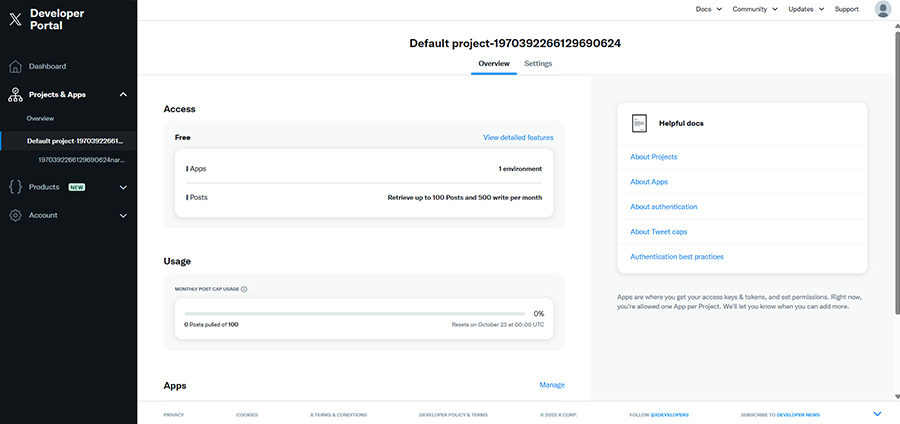Click NEW badge next to Products

77,187
